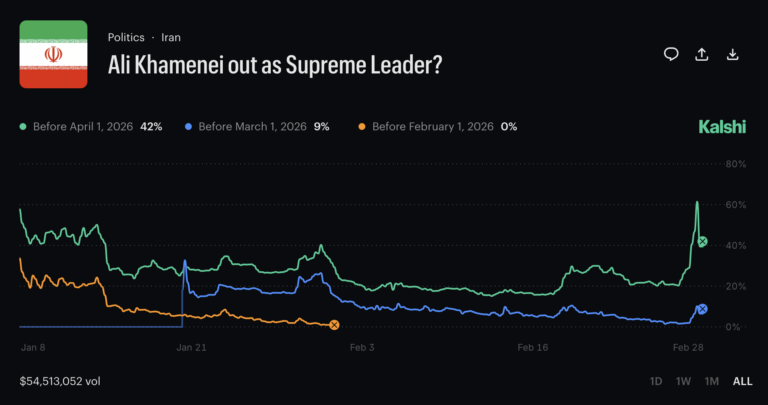
Task: Click the orange line end marker
Action: coord(334,324)
